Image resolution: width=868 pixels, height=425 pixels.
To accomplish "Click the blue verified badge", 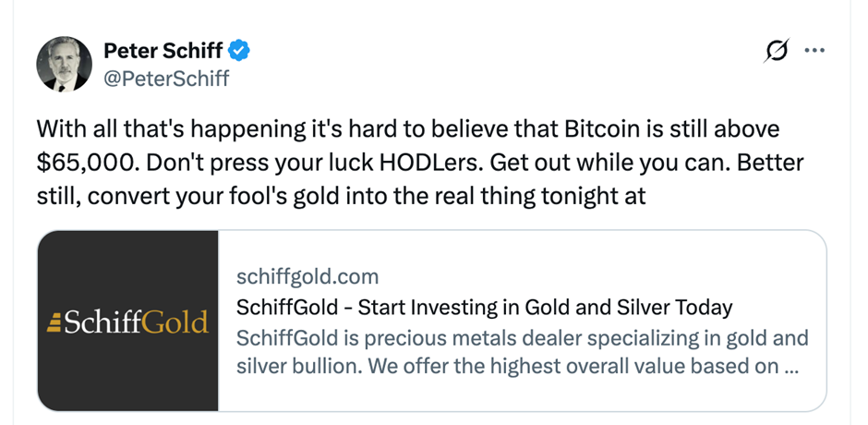I will click(x=239, y=51).
